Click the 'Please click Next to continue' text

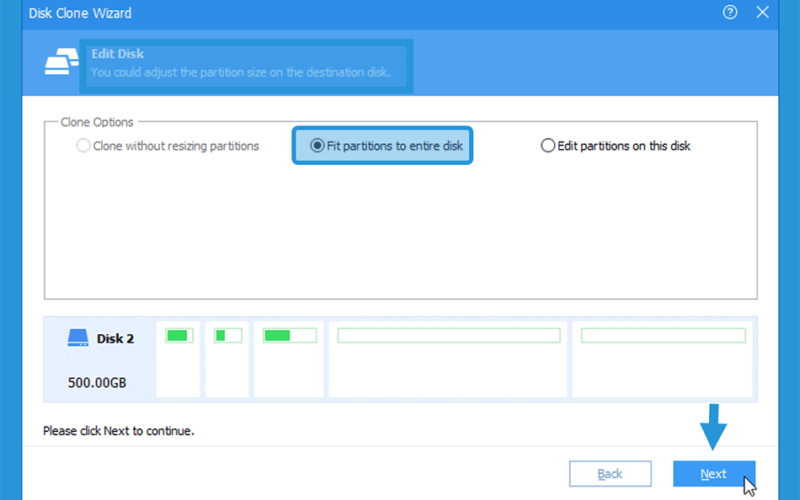118,431
